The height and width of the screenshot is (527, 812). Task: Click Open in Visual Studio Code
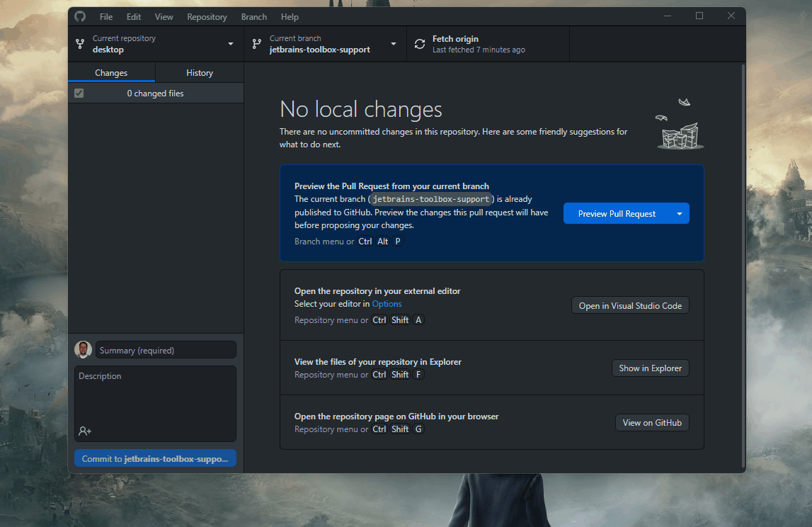(x=629, y=305)
